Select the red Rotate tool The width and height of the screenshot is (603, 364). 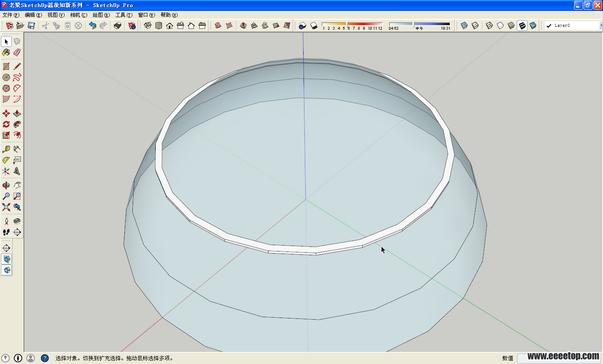coord(6,124)
